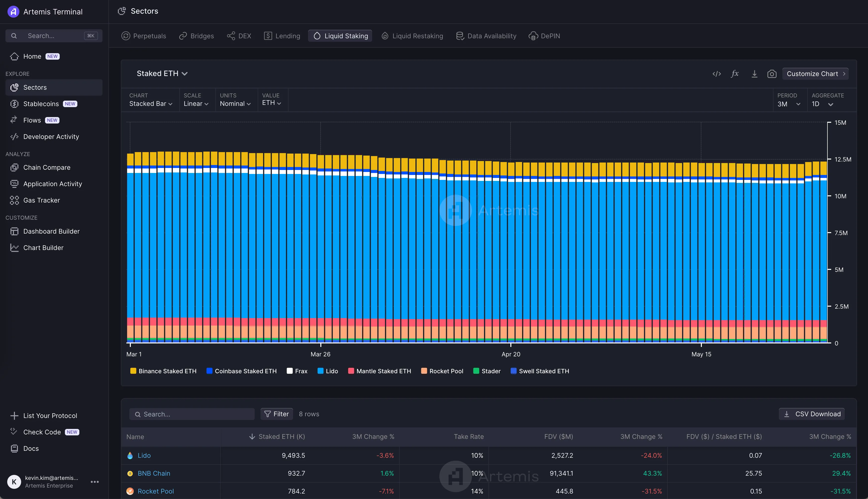Toggle Lido legend series

point(328,371)
